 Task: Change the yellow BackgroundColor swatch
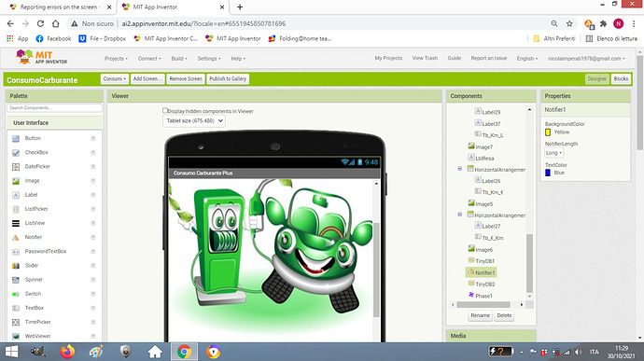click(548, 132)
